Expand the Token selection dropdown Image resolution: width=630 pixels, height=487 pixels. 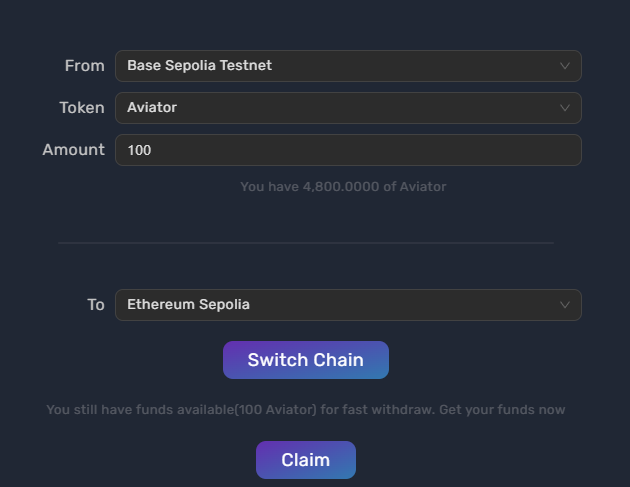(348, 108)
